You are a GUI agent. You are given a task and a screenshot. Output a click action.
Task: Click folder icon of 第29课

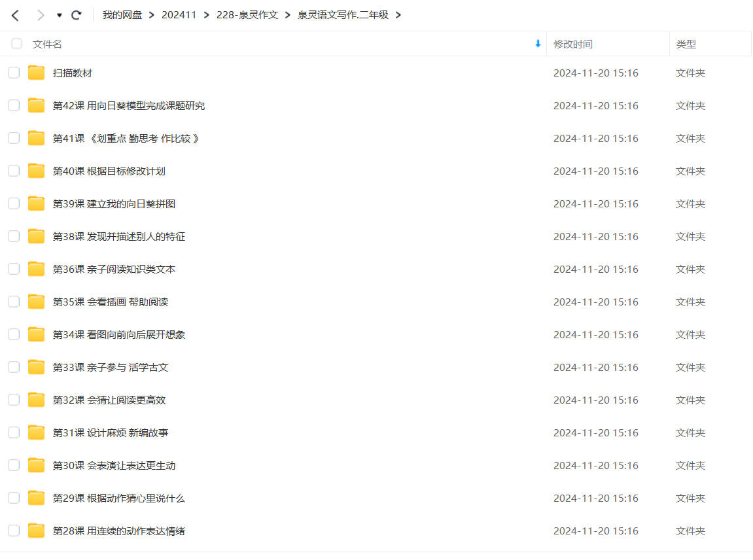[36, 498]
